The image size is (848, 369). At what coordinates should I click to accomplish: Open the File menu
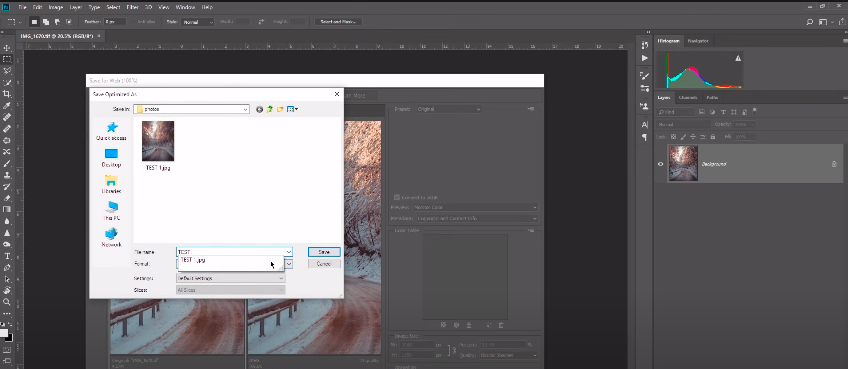(x=22, y=8)
